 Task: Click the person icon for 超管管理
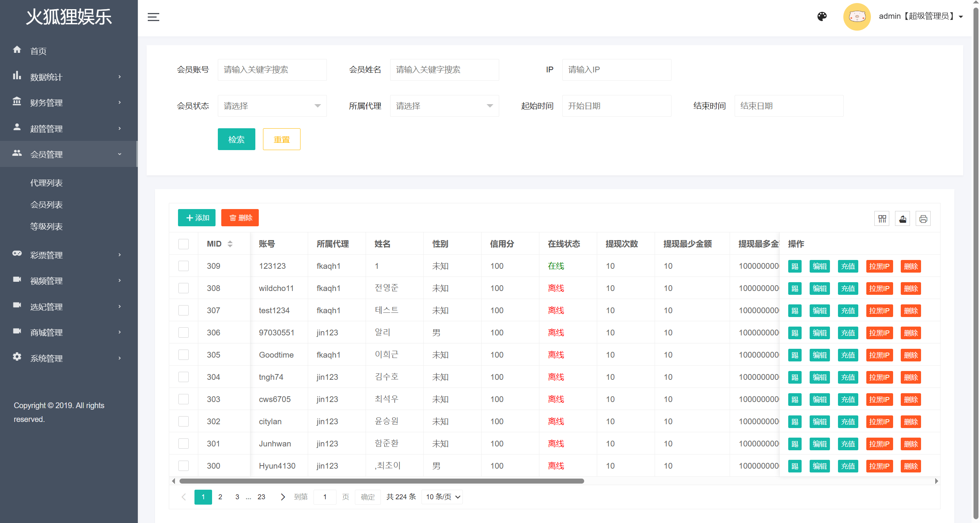(x=17, y=127)
